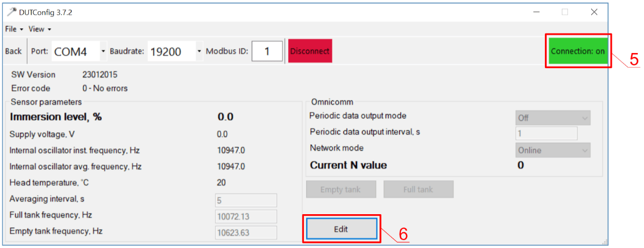Click the Full tank button
This screenshot has height=248, width=644.
(x=418, y=189)
